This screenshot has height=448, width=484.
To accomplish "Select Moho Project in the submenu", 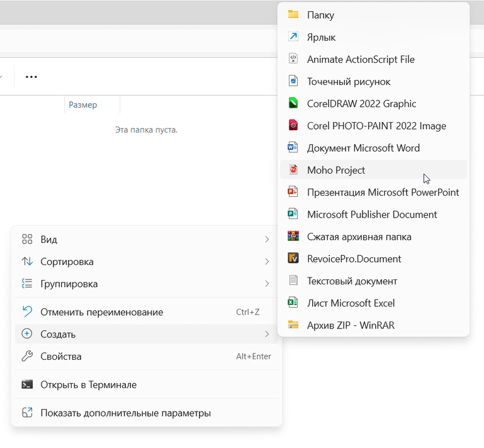I will point(373,170).
